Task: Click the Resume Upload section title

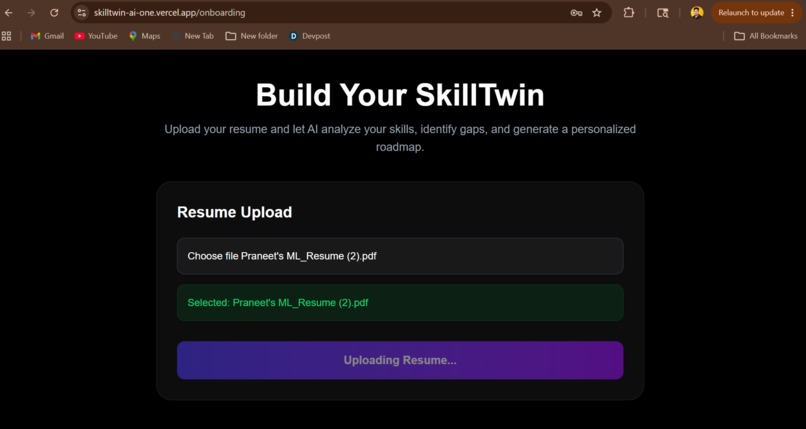Action: 234,212
